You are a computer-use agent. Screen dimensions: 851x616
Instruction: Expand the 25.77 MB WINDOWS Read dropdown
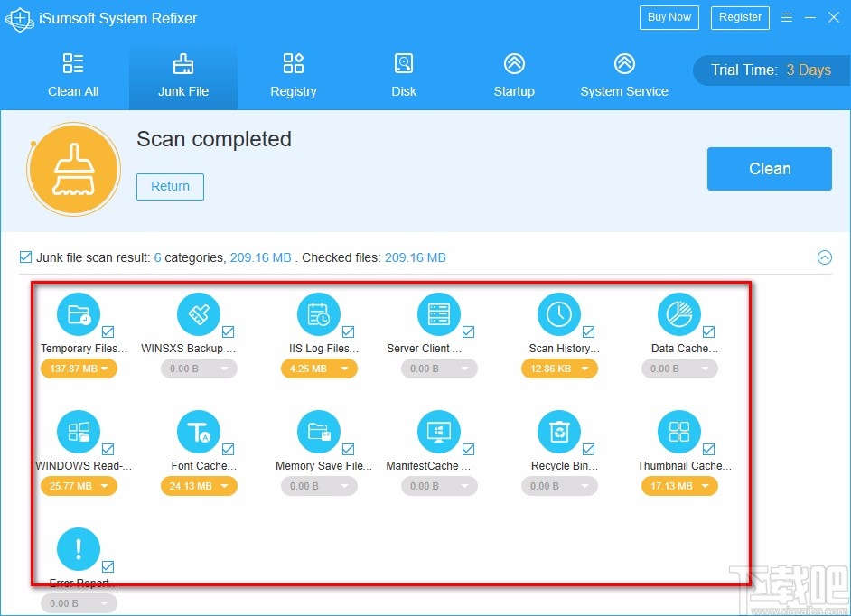[79, 486]
